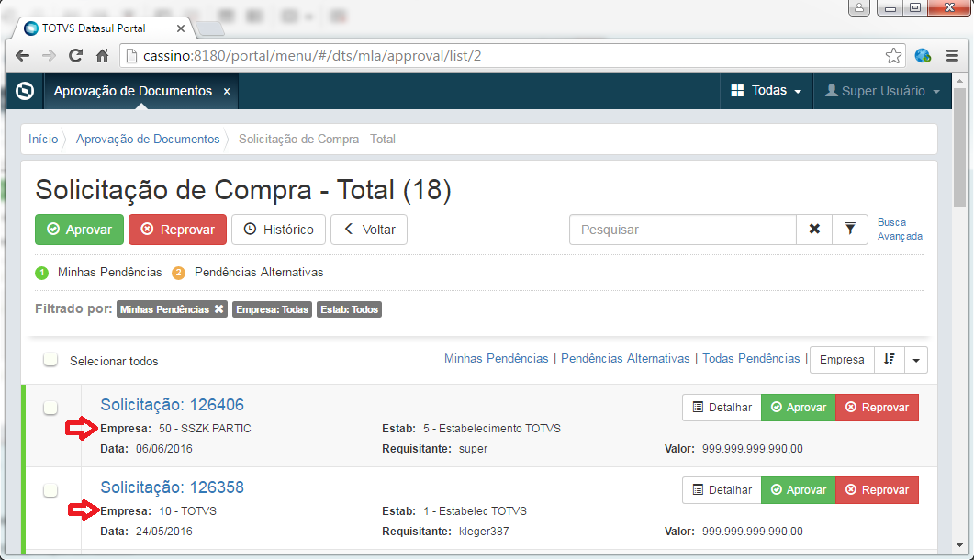The width and height of the screenshot is (974, 560).
Task: Click text "50 - SSZK PARTIC"
Action: [x=205, y=428]
